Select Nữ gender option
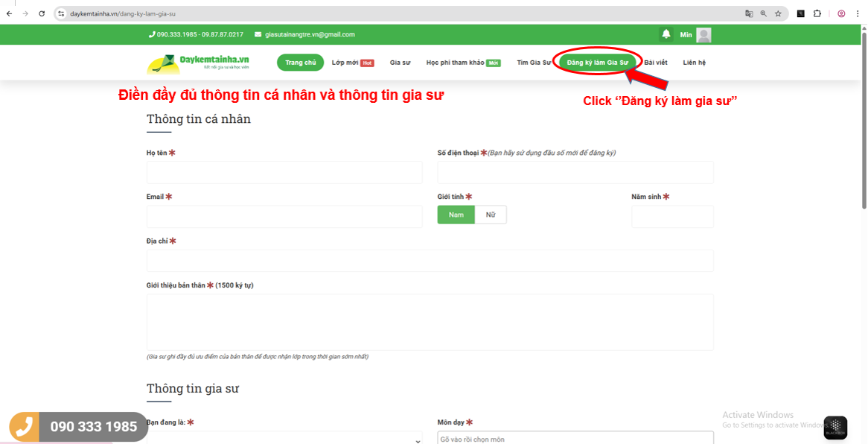Viewport: 868px width, 444px height. point(491,215)
